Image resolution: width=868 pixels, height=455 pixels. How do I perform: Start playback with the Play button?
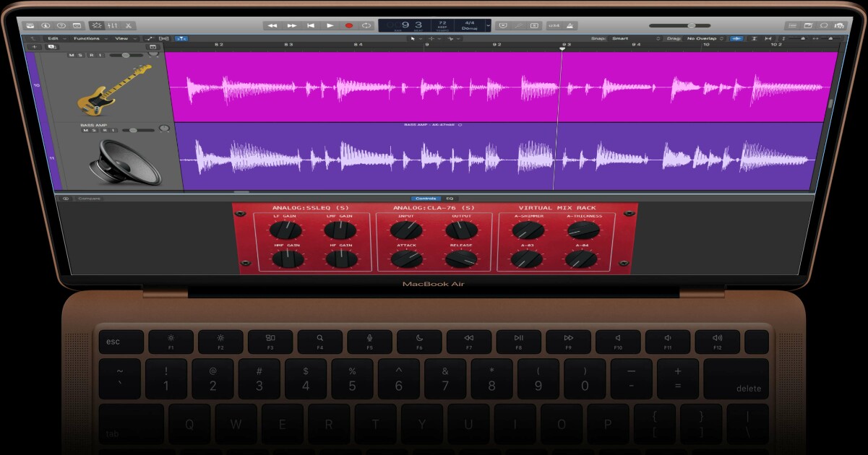(330, 25)
